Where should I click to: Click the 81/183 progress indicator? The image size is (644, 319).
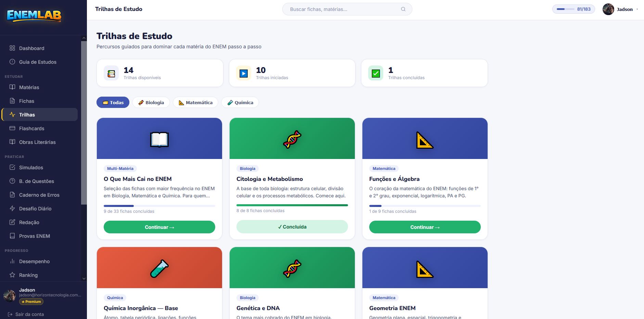[574, 9]
